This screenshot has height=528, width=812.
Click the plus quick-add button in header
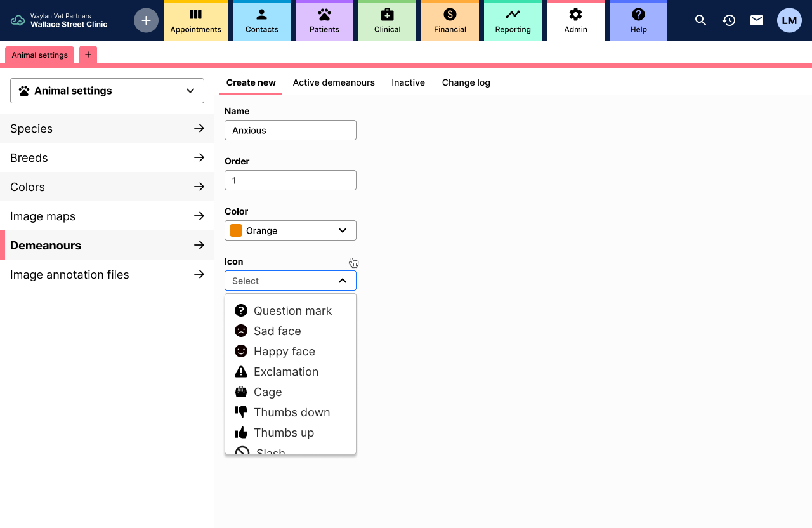[146, 20]
